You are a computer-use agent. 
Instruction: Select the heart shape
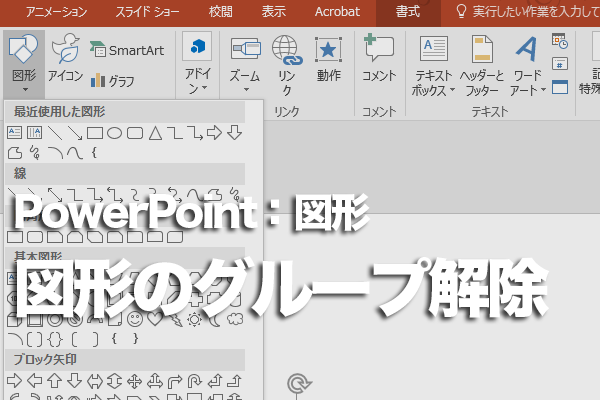(x=155, y=319)
